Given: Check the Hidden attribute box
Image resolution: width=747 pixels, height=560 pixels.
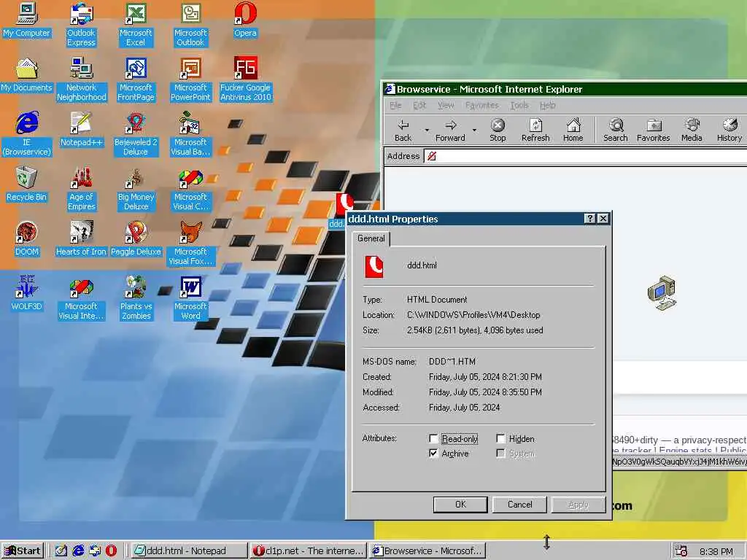Looking at the screenshot, I should 500,438.
